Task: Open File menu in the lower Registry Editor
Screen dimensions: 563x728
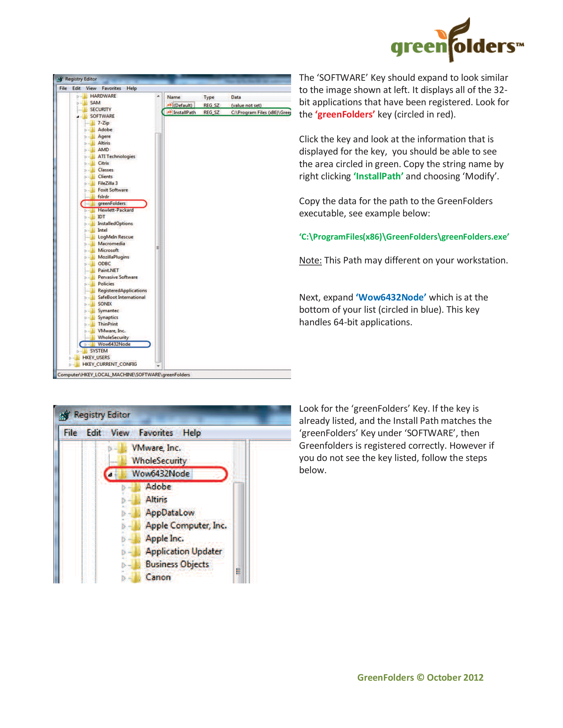Action: (x=70, y=433)
